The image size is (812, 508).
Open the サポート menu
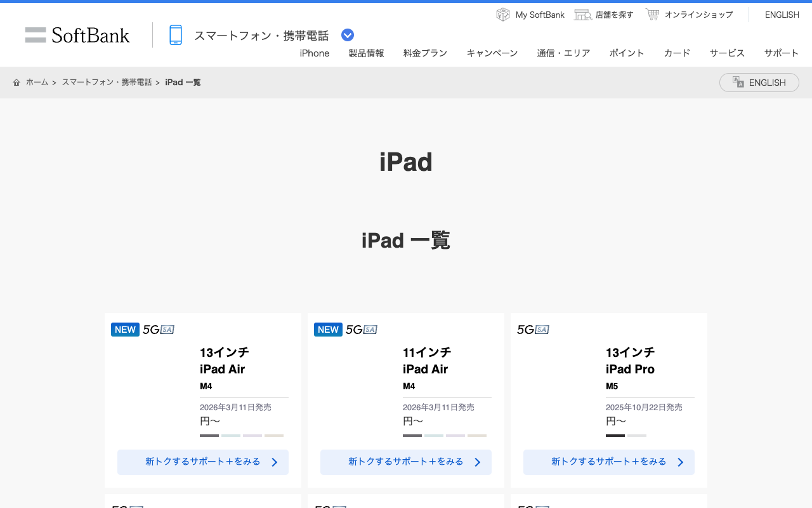pyautogui.click(x=782, y=53)
